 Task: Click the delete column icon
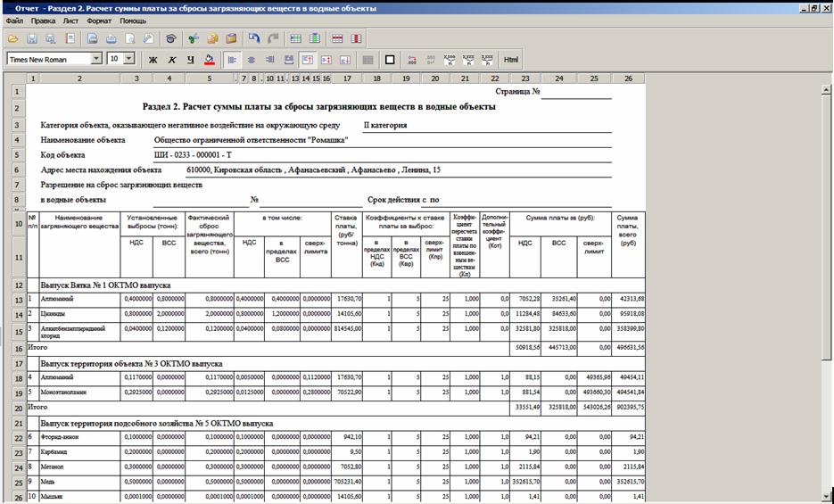(356, 39)
